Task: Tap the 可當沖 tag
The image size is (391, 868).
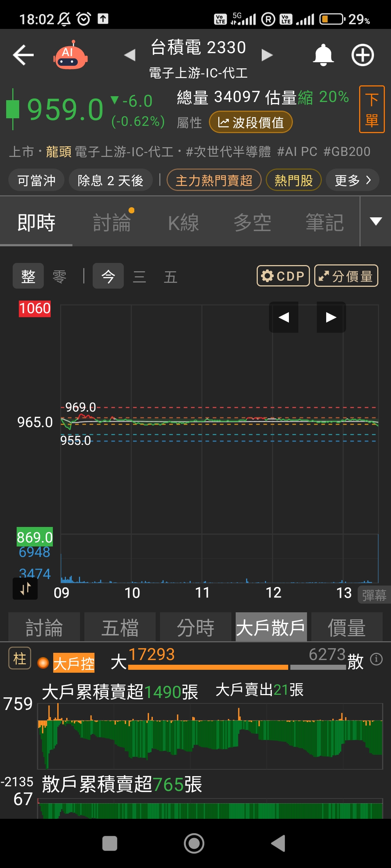Action: tap(36, 180)
